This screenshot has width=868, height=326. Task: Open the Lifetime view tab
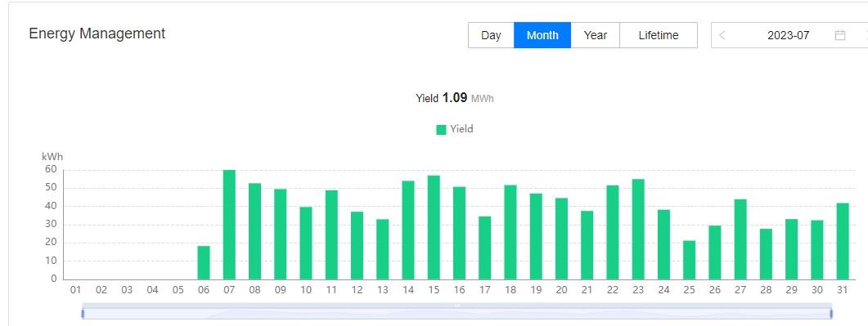coord(659,35)
